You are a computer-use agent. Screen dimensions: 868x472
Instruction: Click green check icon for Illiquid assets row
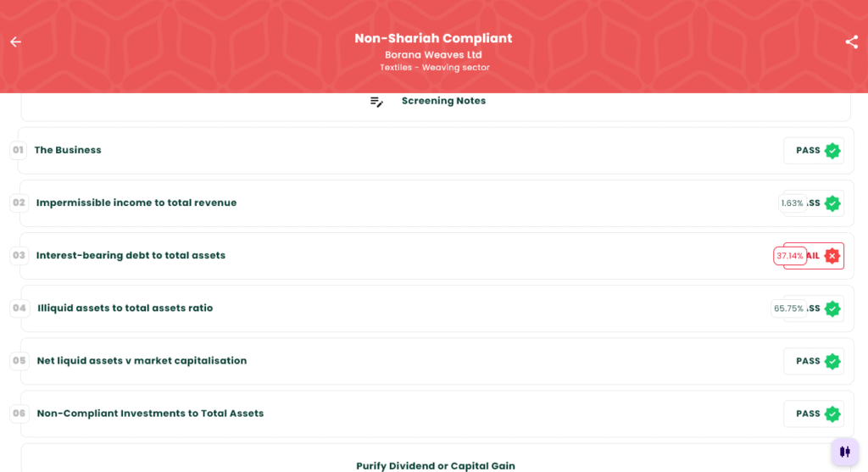click(x=832, y=308)
